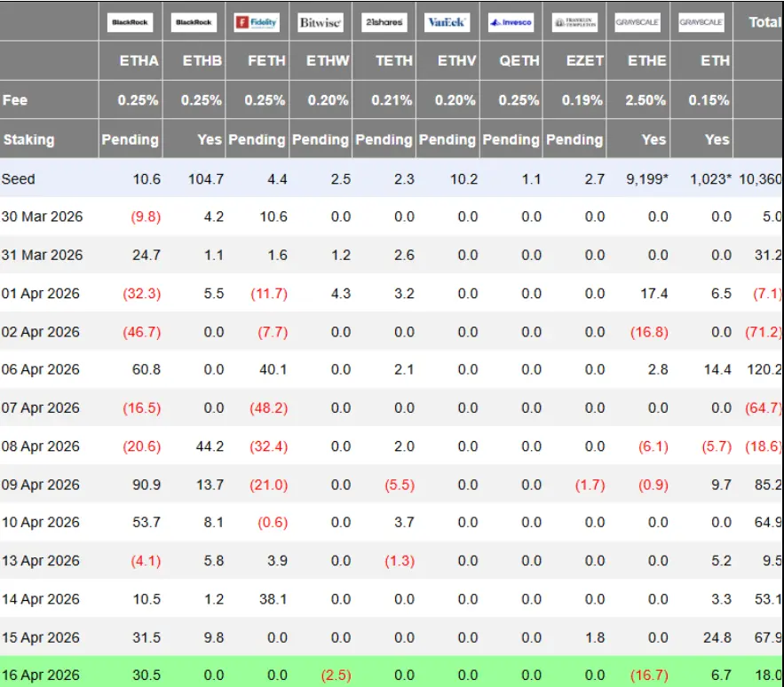This screenshot has width=784, height=687.
Task: Click the 21shares logo
Action: point(384,22)
